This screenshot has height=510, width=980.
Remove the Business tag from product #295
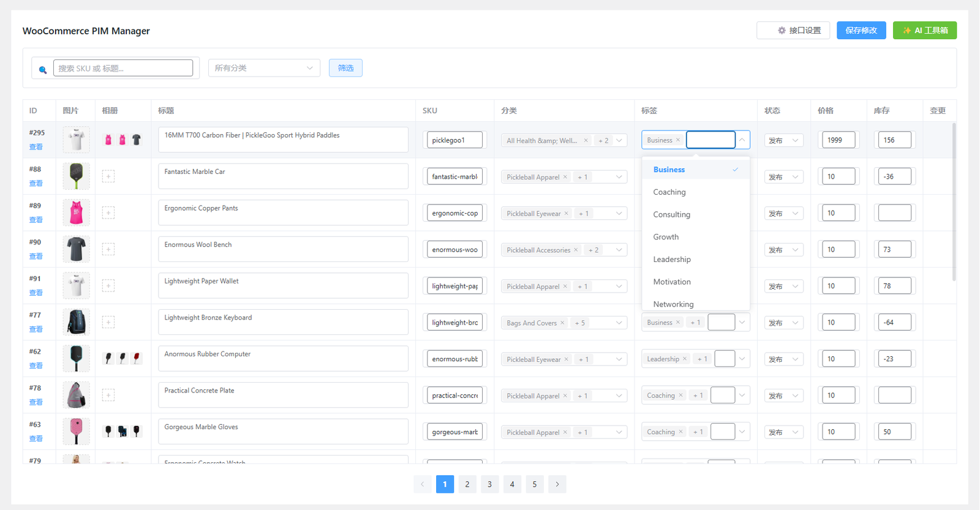pyautogui.click(x=678, y=140)
